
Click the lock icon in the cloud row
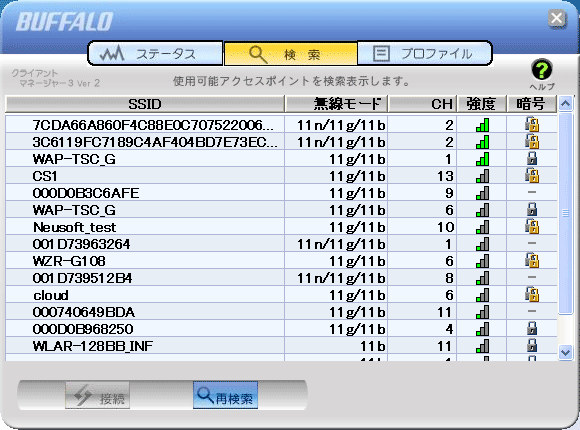532,295
